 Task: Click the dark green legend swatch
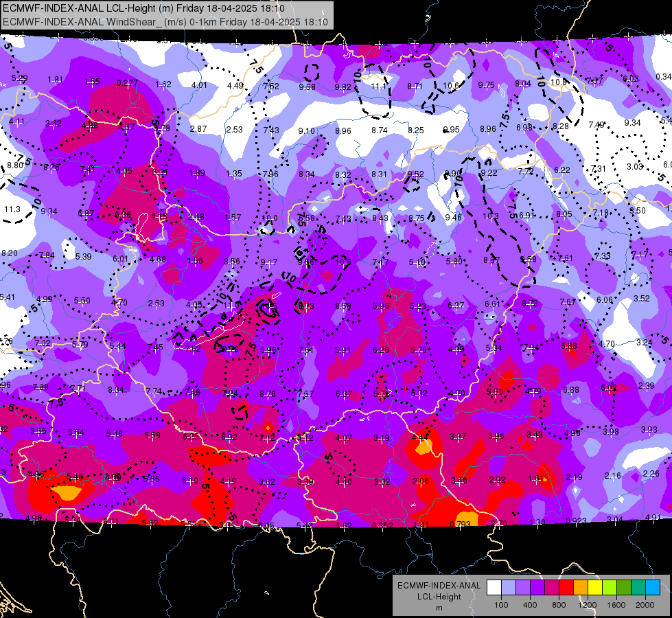[624, 587]
